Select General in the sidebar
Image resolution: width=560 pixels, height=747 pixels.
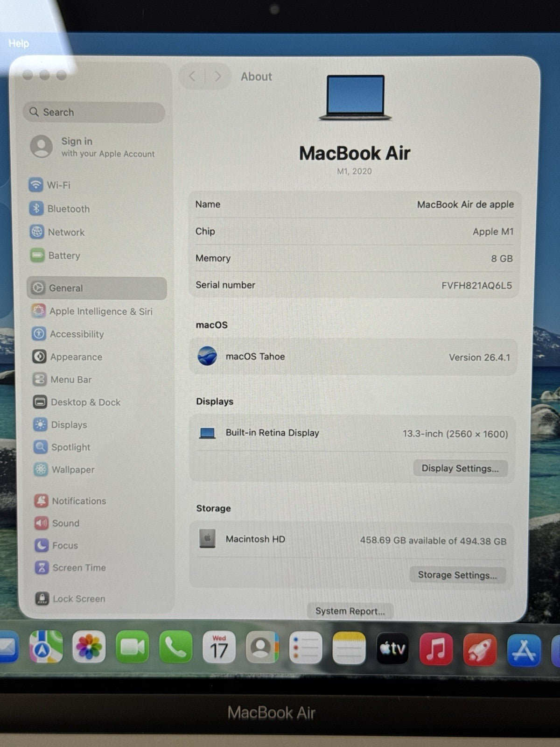click(x=97, y=288)
